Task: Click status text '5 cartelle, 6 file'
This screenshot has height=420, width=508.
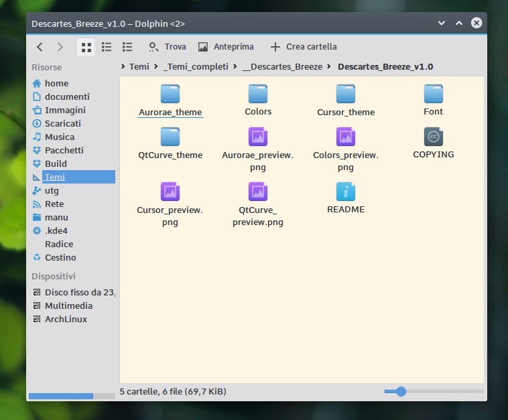Action: click(x=173, y=391)
